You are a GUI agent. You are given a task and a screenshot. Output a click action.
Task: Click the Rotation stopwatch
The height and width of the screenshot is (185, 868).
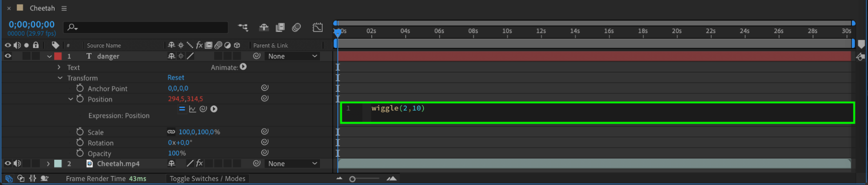tap(80, 142)
